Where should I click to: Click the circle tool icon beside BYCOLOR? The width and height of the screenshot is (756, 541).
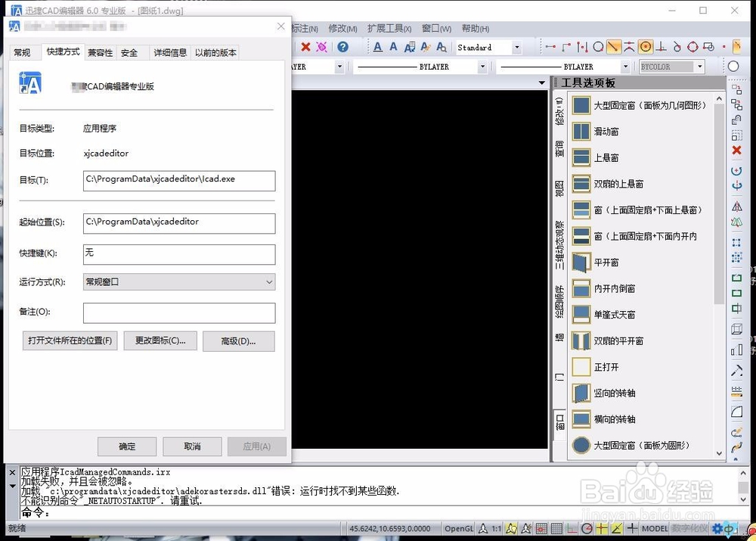[733, 67]
